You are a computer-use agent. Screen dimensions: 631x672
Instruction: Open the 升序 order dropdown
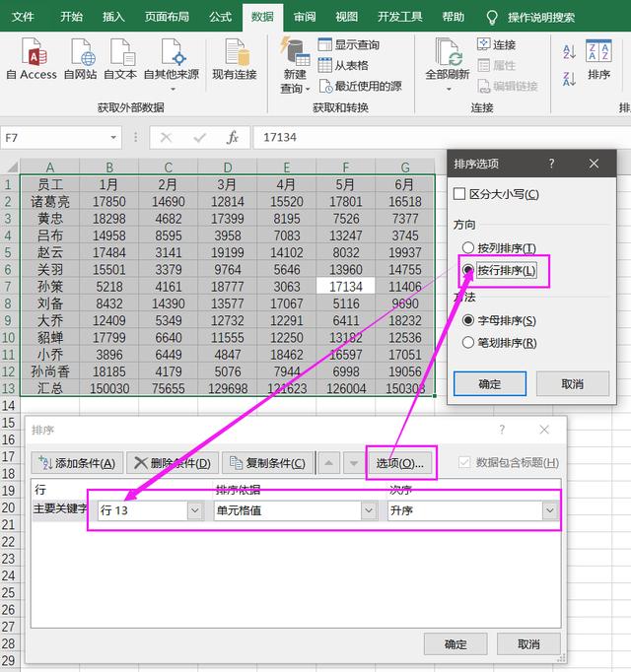[549, 510]
